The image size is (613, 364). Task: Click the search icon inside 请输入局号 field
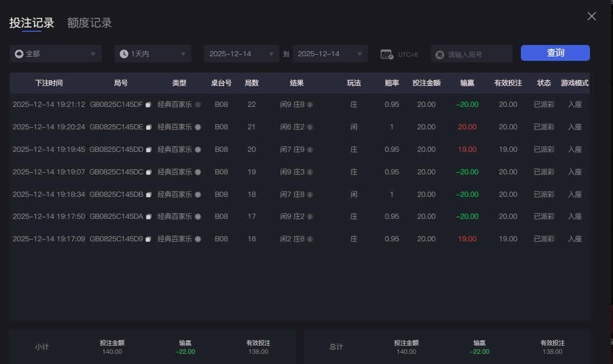(440, 53)
